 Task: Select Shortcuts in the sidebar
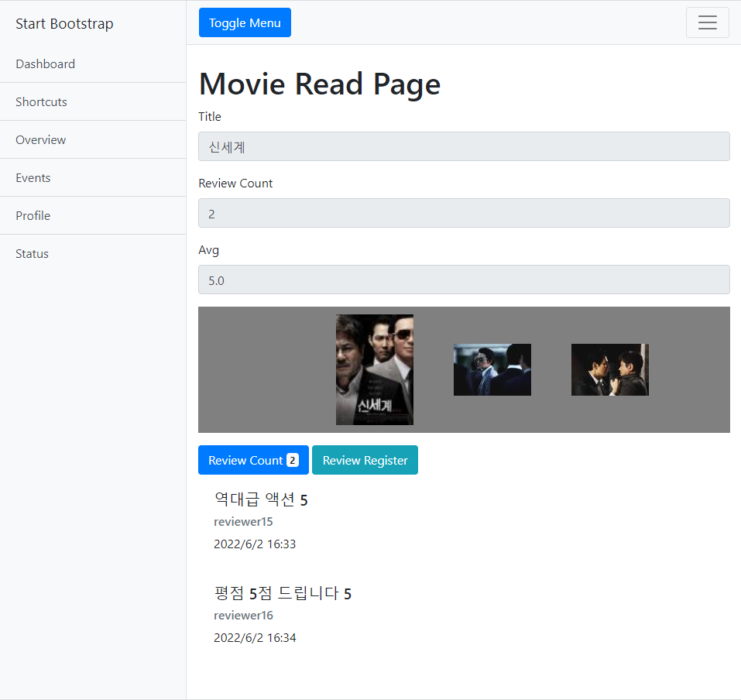pyautogui.click(x=40, y=101)
